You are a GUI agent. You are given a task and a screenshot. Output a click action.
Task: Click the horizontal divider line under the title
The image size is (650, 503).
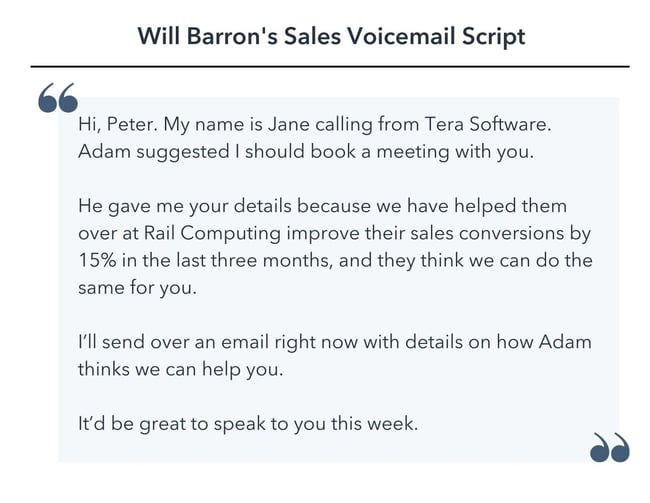coord(330,66)
